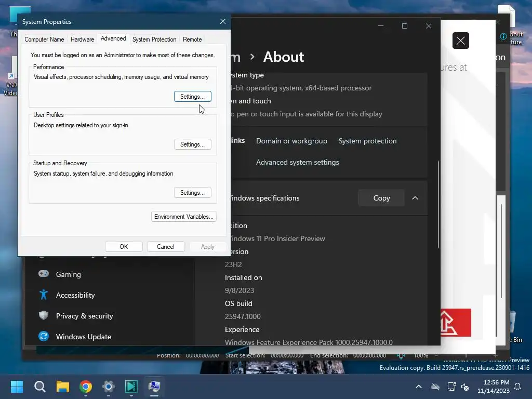Click the blue info icon top right
The width and height of the screenshot is (532, 399).
click(503, 36)
